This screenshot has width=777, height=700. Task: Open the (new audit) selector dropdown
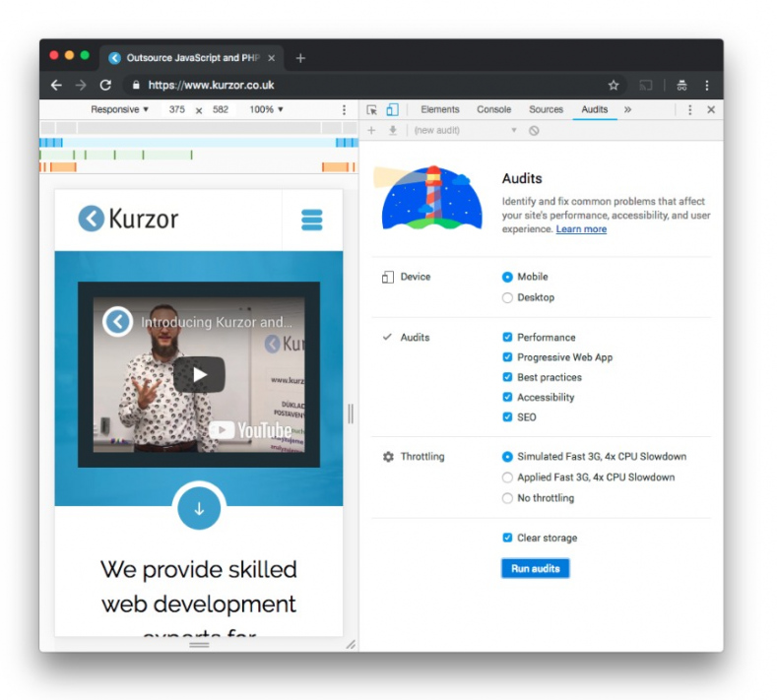465,130
